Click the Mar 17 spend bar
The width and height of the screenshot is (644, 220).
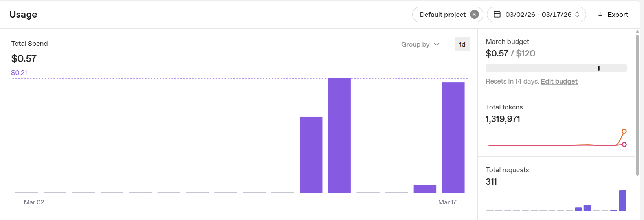click(453, 138)
